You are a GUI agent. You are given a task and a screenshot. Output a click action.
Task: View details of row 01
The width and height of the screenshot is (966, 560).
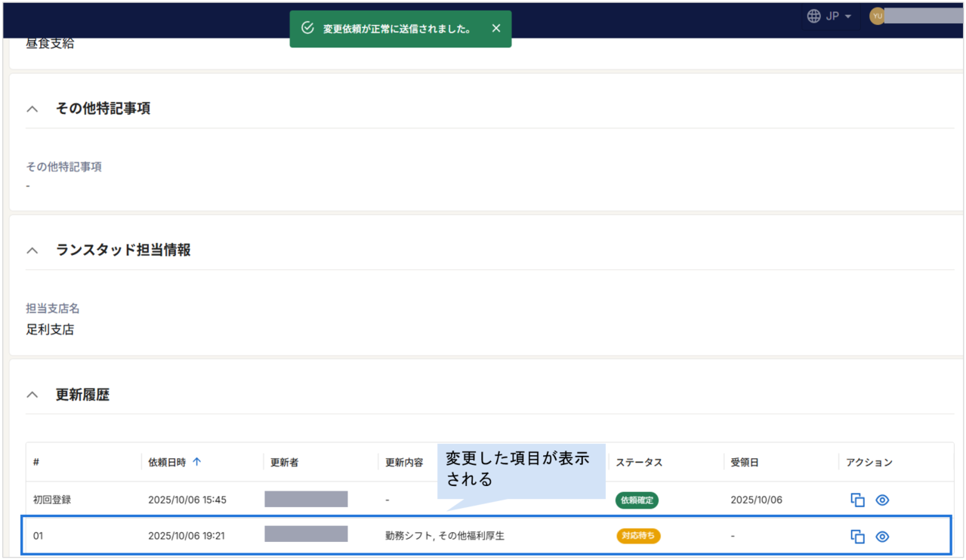coord(882,537)
